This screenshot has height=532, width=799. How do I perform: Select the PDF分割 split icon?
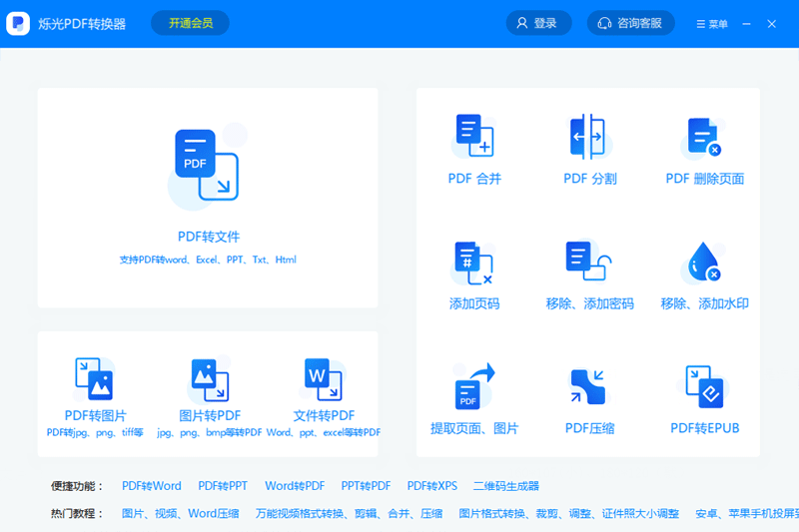(x=589, y=137)
